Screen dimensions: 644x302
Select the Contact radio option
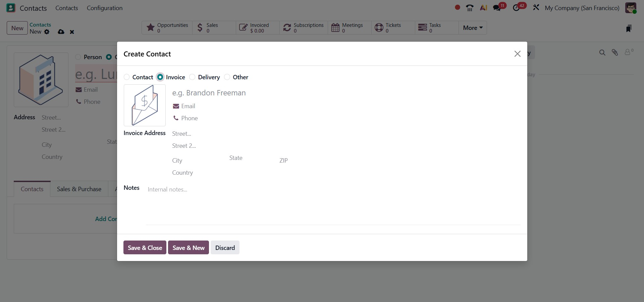coord(127,77)
